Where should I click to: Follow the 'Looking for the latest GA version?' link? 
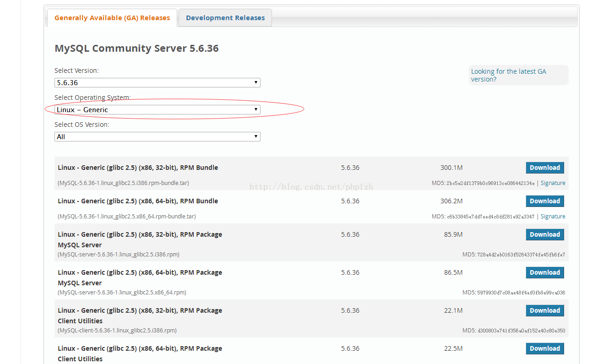(x=508, y=75)
